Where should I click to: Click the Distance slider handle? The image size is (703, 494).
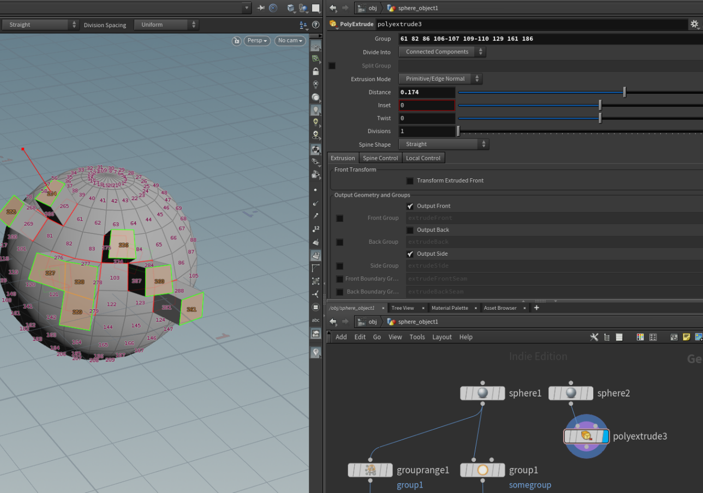pyautogui.click(x=624, y=92)
